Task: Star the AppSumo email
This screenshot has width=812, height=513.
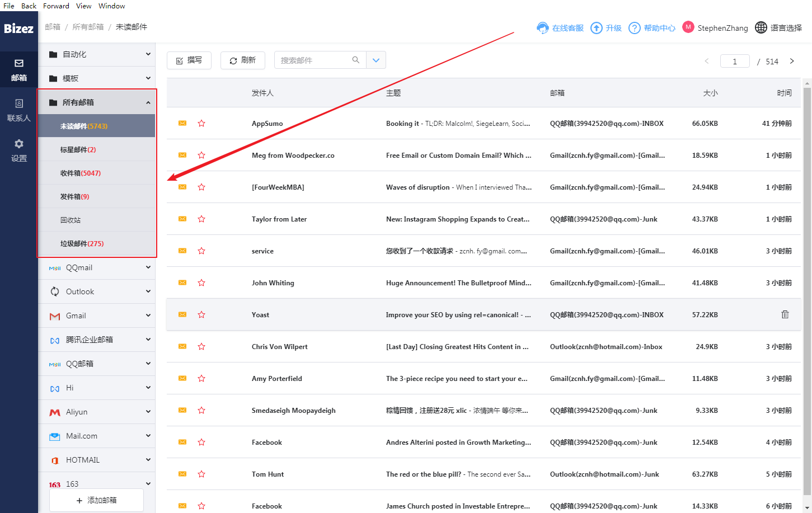Action: click(201, 123)
